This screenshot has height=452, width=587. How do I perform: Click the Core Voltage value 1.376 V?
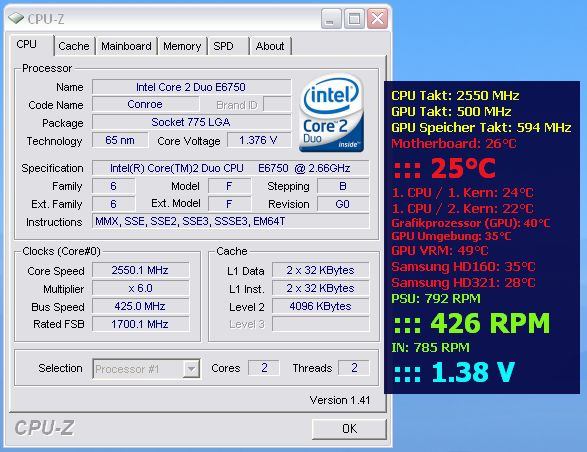(x=259, y=140)
